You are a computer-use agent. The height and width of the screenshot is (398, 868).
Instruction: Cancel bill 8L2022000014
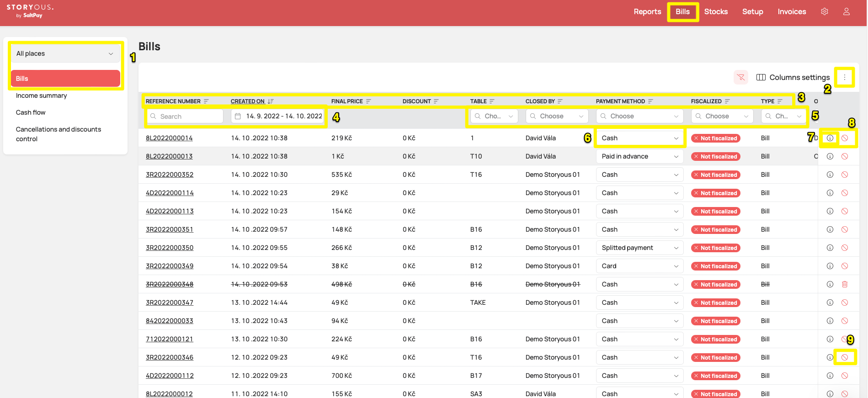coord(845,138)
